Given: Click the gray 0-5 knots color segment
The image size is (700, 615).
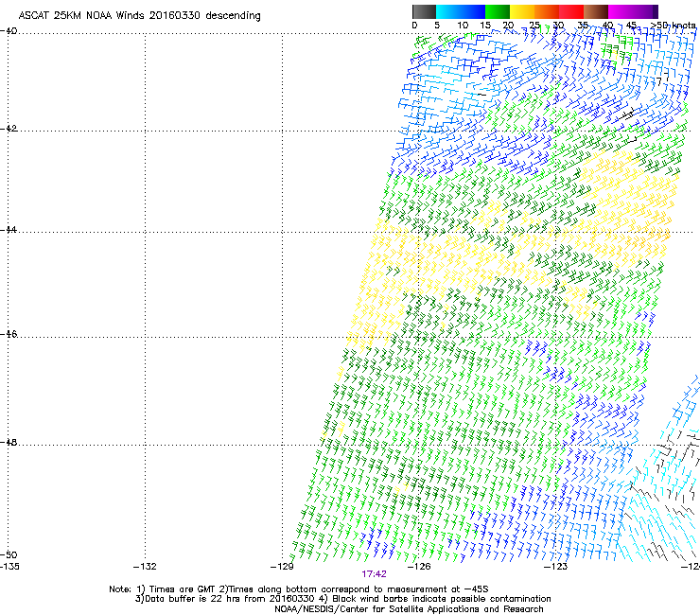Looking at the screenshot, I should (x=424, y=11).
